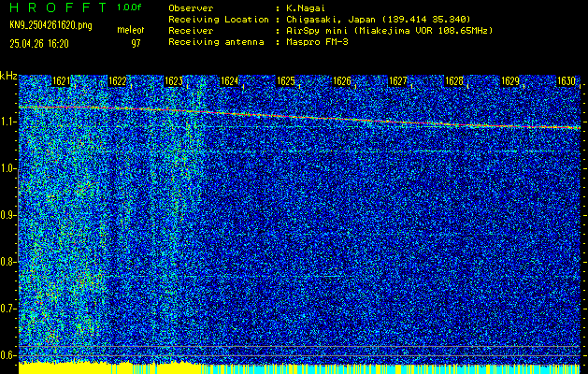
Task: Click the Receiving antenna label
Action: (216, 42)
